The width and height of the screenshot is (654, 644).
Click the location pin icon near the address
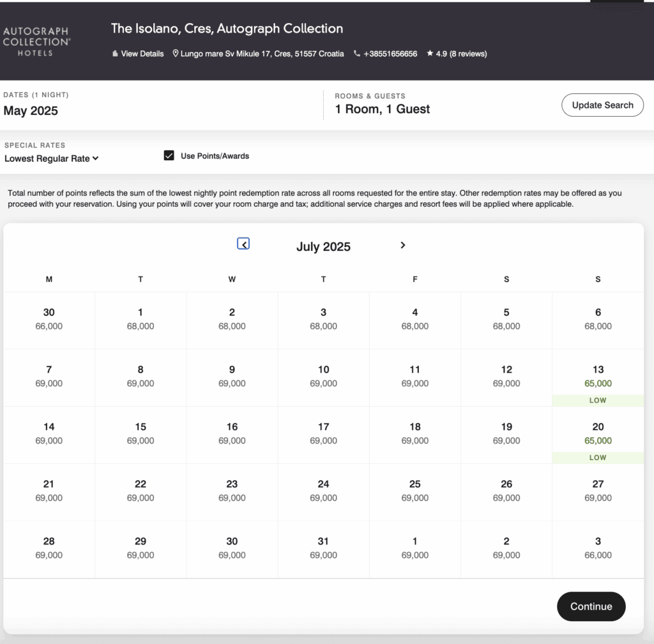(175, 54)
